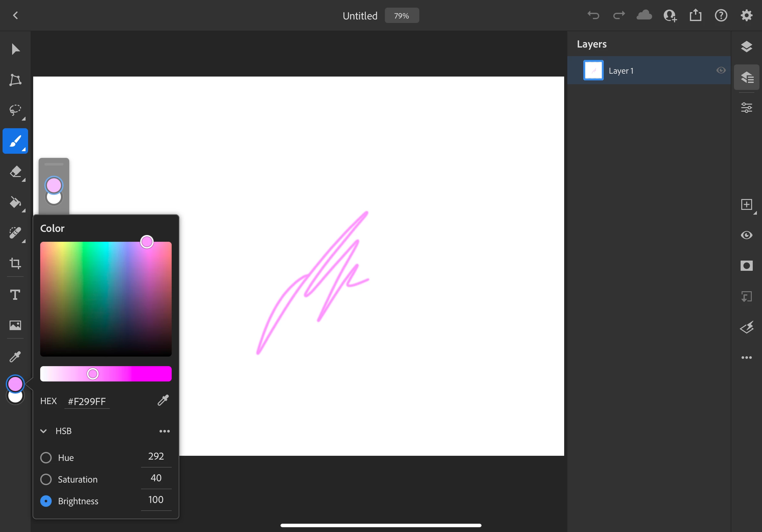Select the Paint Bucket fill tool
Image resolution: width=762 pixels, height=532 pixels.
coord(15,202)
